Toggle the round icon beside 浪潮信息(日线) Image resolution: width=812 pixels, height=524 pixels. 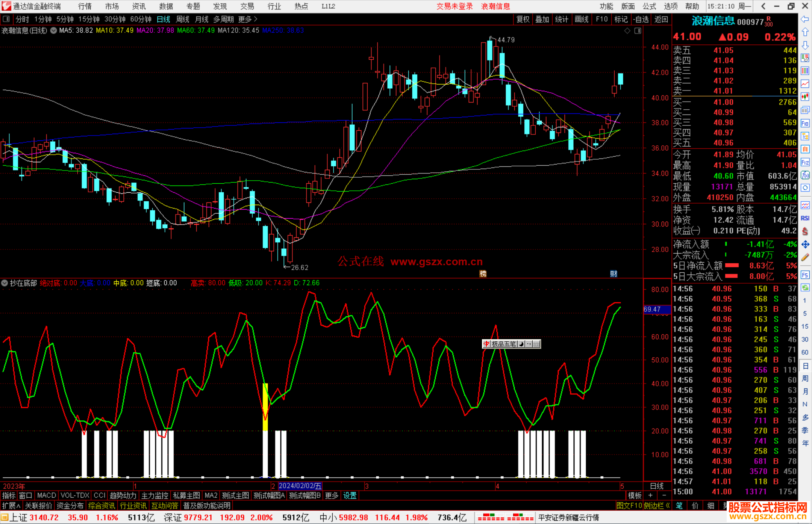click(x=53, y=30)
